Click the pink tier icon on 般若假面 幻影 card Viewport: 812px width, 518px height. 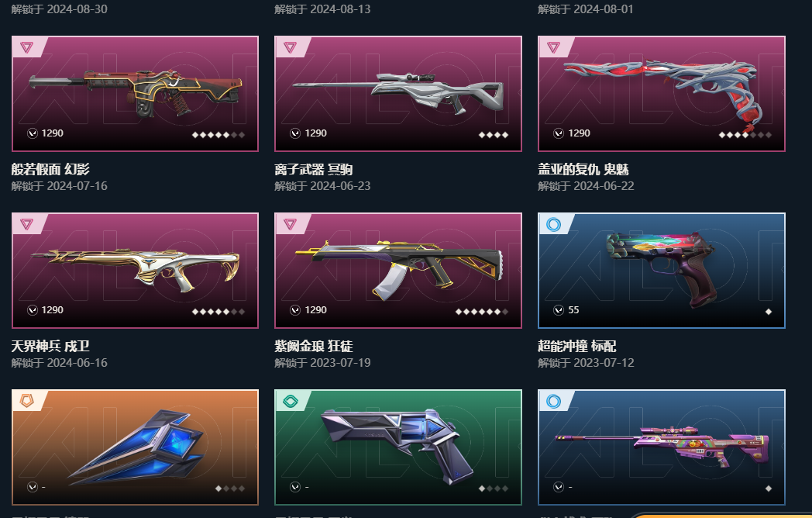26,48
